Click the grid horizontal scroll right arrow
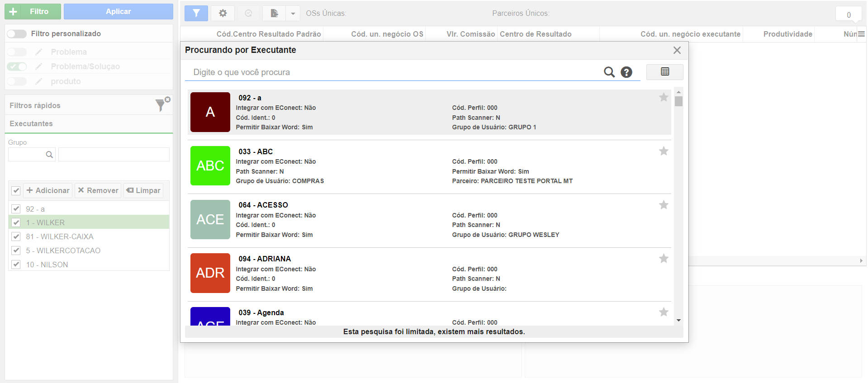 (x=861, y=261)
